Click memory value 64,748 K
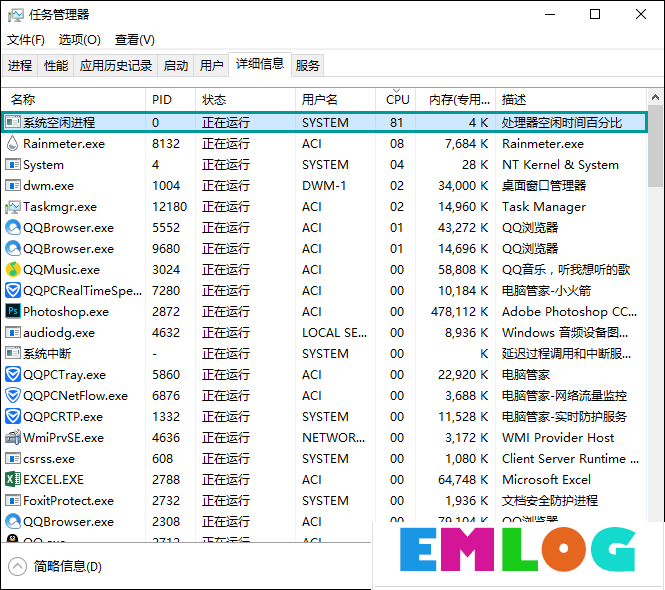 (463, 479)
